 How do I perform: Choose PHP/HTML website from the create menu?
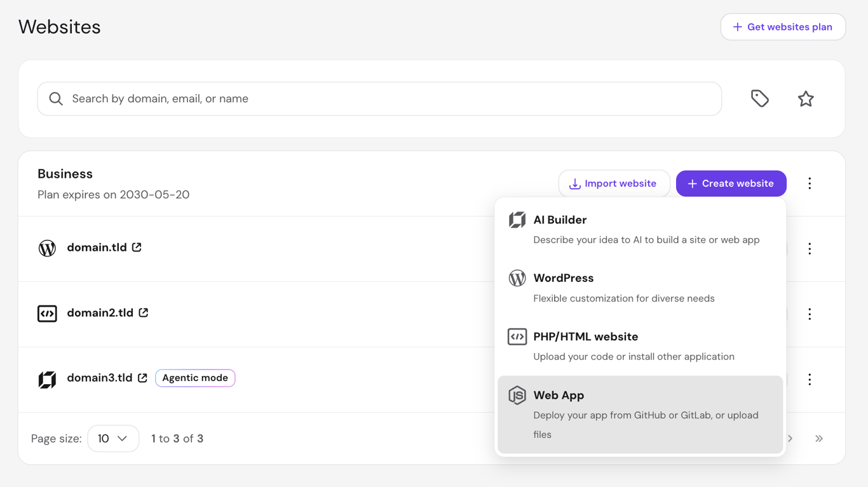[x=641, y=346]
